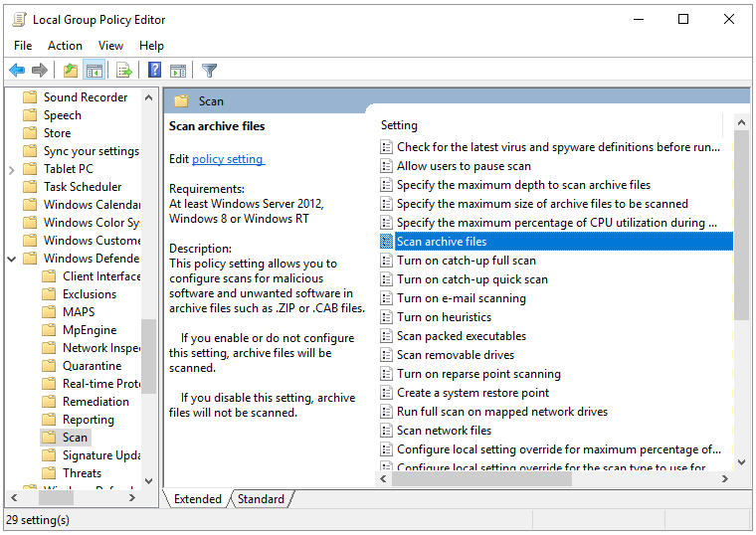Click the Export List toolbar icon

pos(124,71)
